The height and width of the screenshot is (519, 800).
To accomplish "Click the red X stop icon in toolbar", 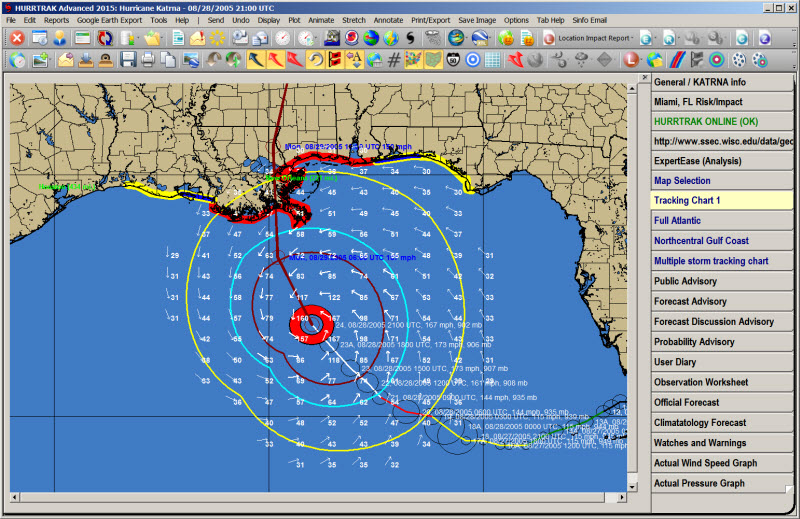I will [16, 38].
